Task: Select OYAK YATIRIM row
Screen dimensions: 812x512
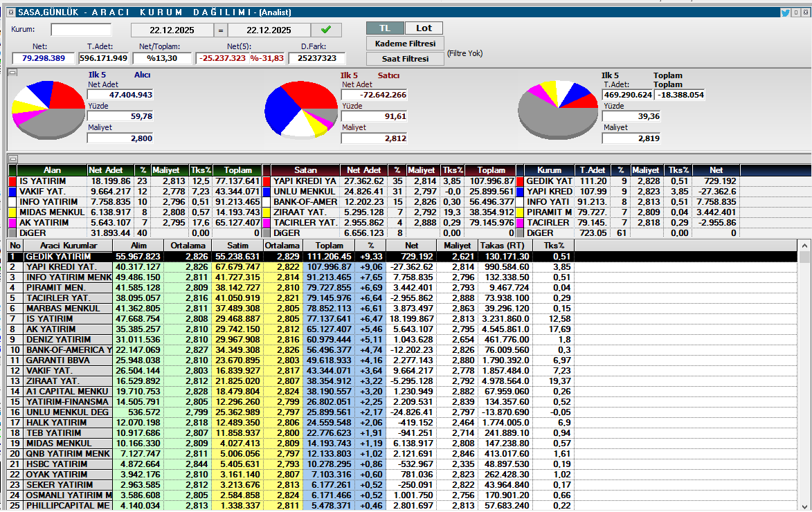Action: (x=402, y=474)
